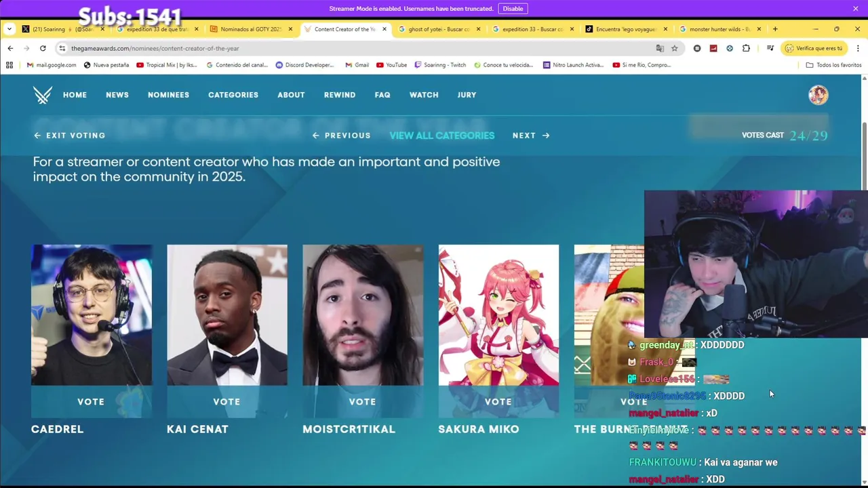868x488 pixels.
Task: Go to HOME in site navigation
Action: click(75, 95)
